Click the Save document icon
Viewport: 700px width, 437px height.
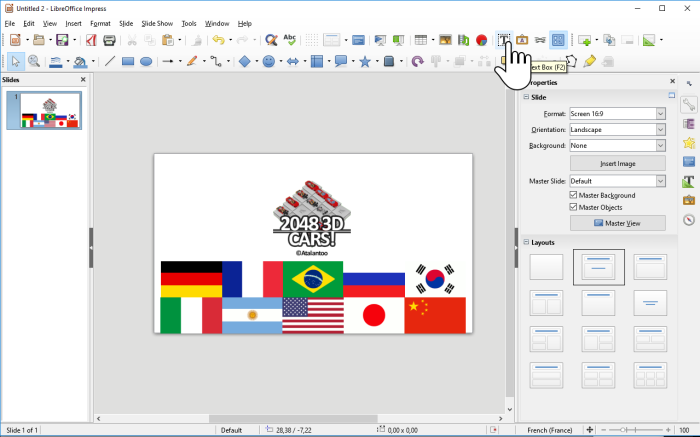point(62,40)
